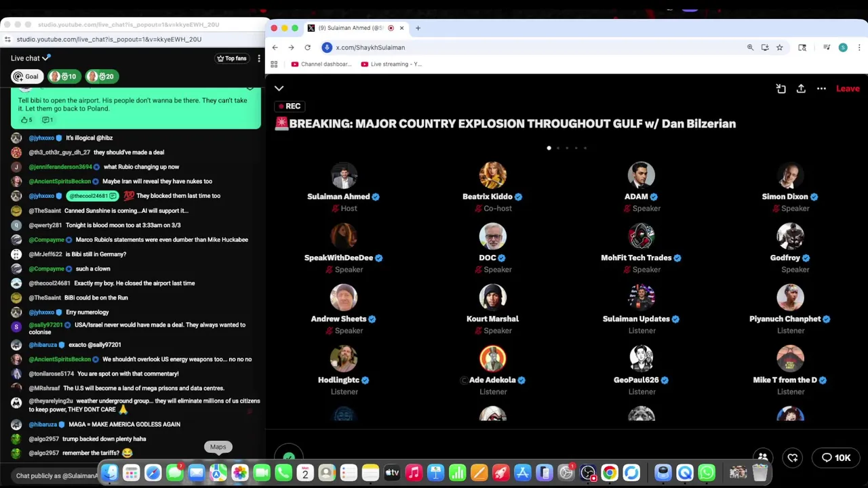
Task: Open GeoPaul626 listener avatar
Action: pyautogui.click(x=642, y=359)
